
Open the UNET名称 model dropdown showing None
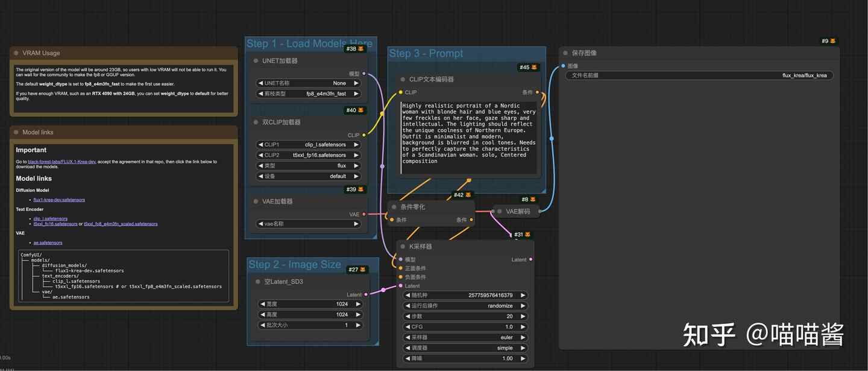point(309,83)
